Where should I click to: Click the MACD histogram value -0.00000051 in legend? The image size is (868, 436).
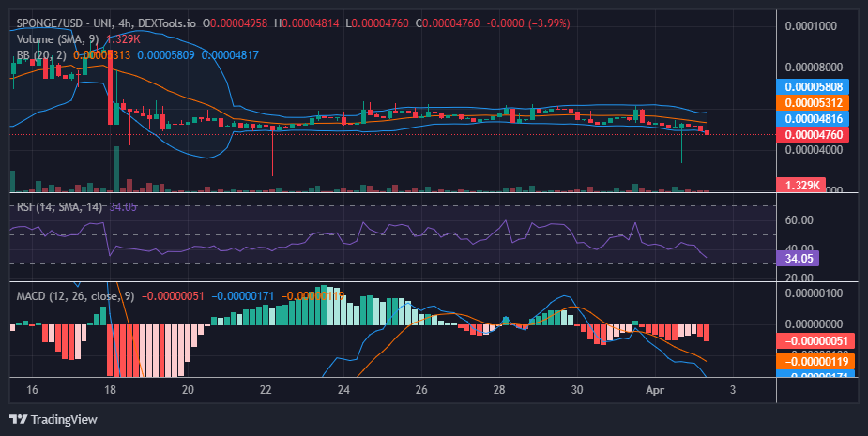click(173, 296)
